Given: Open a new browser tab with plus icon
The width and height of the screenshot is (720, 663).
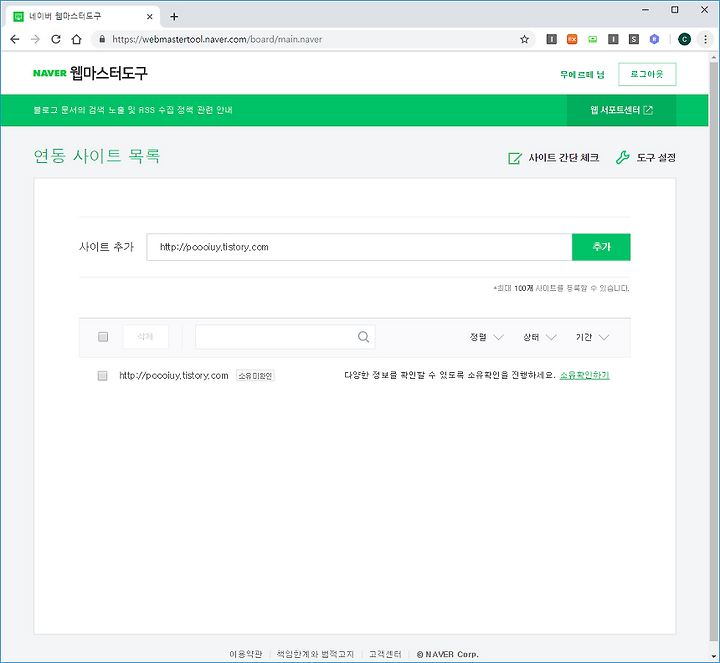Looking at the screenshot, I should pyautogui.click(x=174, y=17).
